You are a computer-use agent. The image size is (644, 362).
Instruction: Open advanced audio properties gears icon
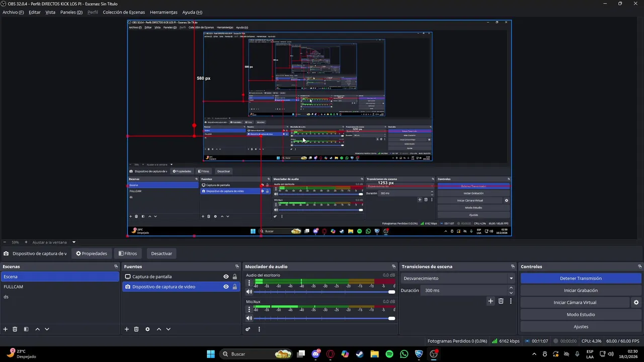248,329
